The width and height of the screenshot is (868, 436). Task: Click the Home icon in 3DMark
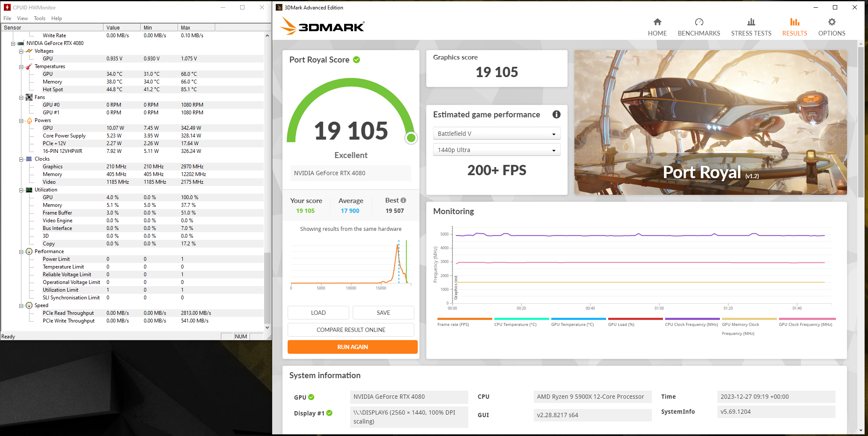pos(657,22)
